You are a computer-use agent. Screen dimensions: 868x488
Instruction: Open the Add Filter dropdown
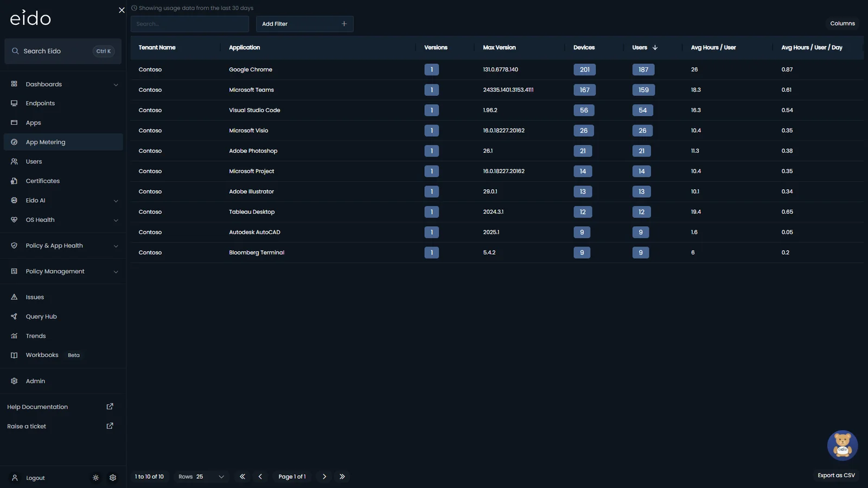coord(304,24)
